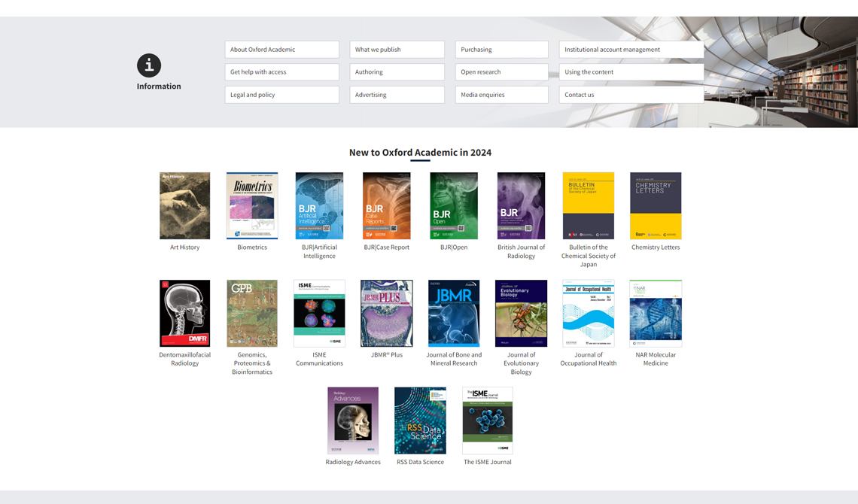Select the orange BJR Case Reports cover
This screenshot has height=504, width=858.
tap(387, 205)
